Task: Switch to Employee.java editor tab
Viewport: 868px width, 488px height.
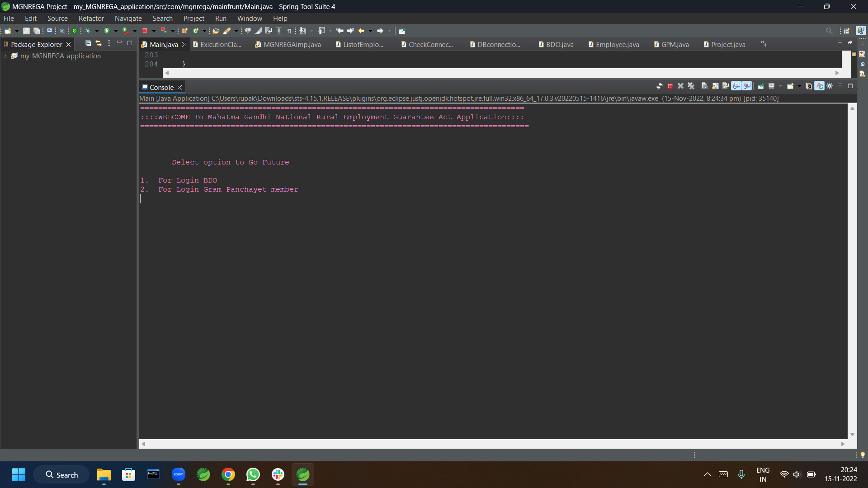Action: point(613,44)
